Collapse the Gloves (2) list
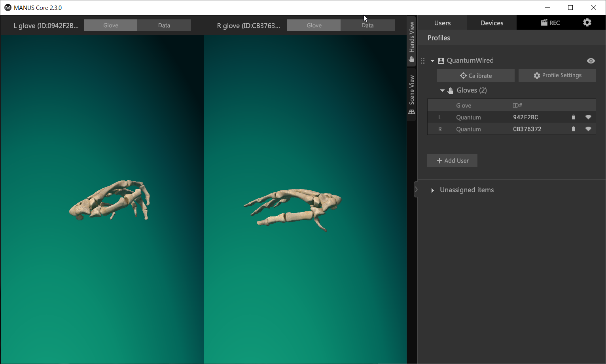 click(x=442, y=91)
